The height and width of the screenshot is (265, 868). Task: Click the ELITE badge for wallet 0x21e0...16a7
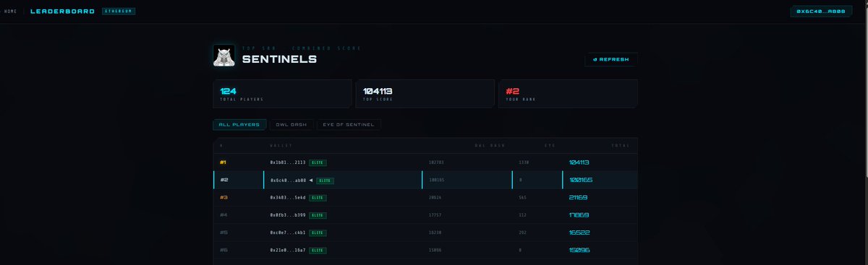tap(318, 251)
